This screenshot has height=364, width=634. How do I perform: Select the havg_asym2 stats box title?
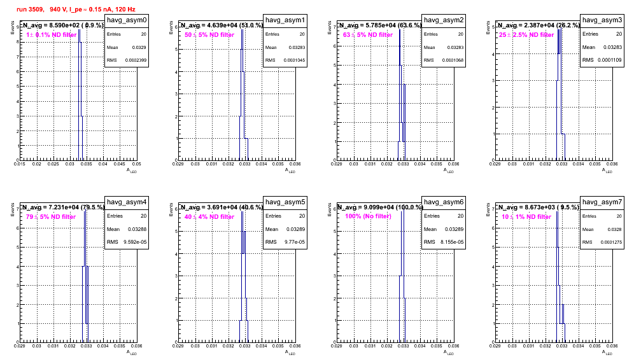pyautogui.click(x=444, y=20)
